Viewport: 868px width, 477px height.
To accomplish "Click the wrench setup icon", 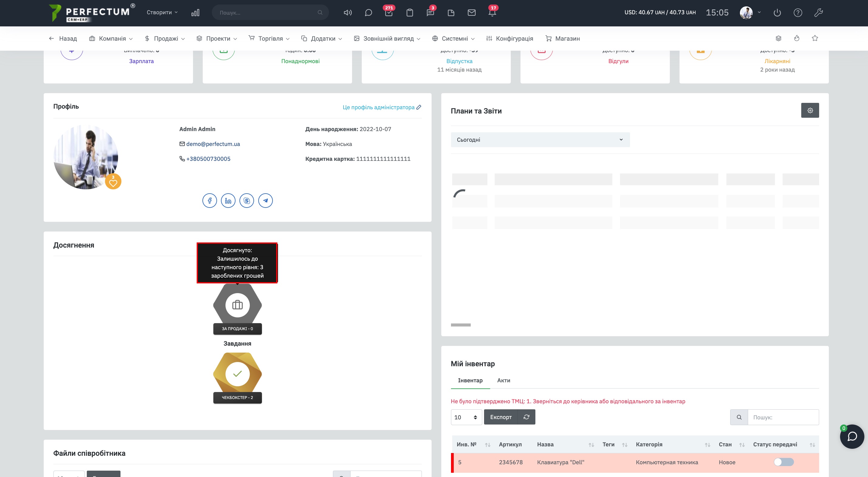I will pyautogui.click(x=819, y=13).
